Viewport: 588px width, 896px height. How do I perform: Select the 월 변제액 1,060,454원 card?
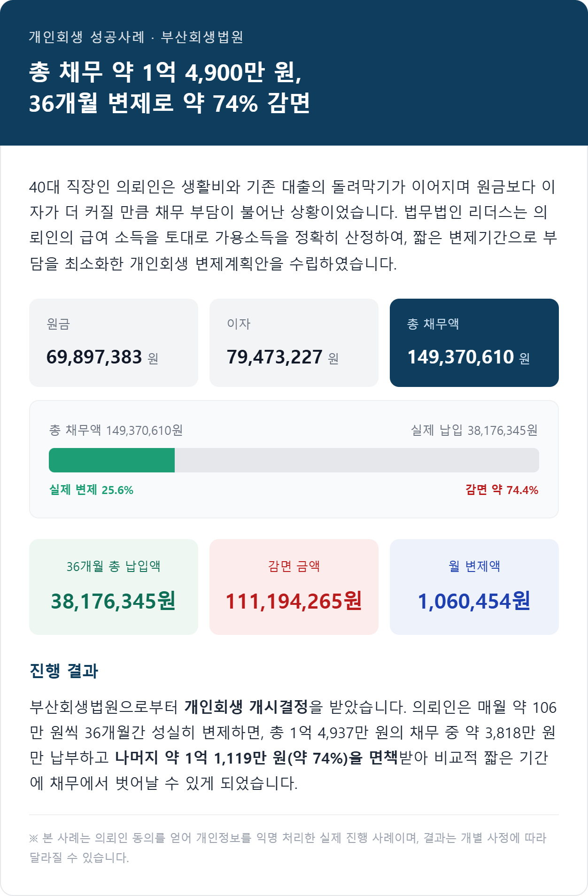[474, 587]
